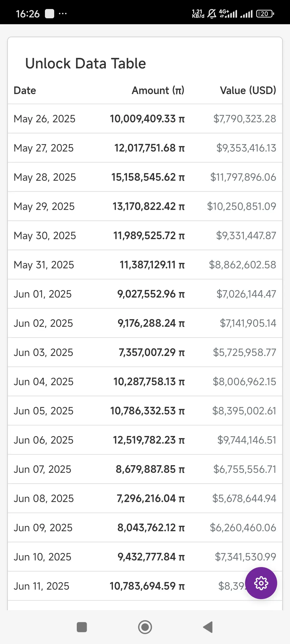The width and height of the screenshot is (290, 644).
Task: Select the $10,250,851.09 value cell
Action: coord(242,207)
